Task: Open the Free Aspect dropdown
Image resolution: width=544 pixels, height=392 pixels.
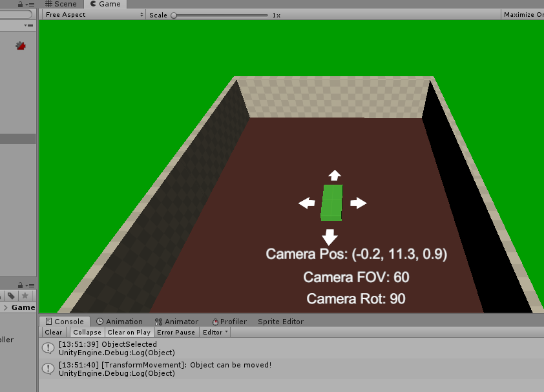Action: coord(94,15)
